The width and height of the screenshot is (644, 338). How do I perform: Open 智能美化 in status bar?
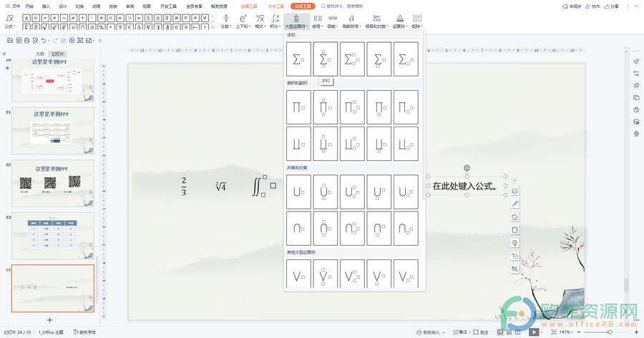click(x=430, y=332)
